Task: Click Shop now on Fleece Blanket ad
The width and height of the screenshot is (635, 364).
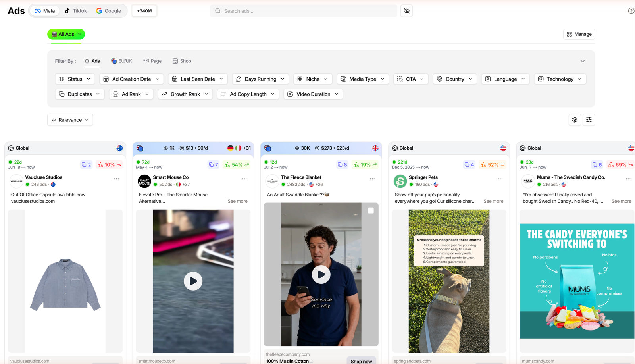Action: coord(361,361)
